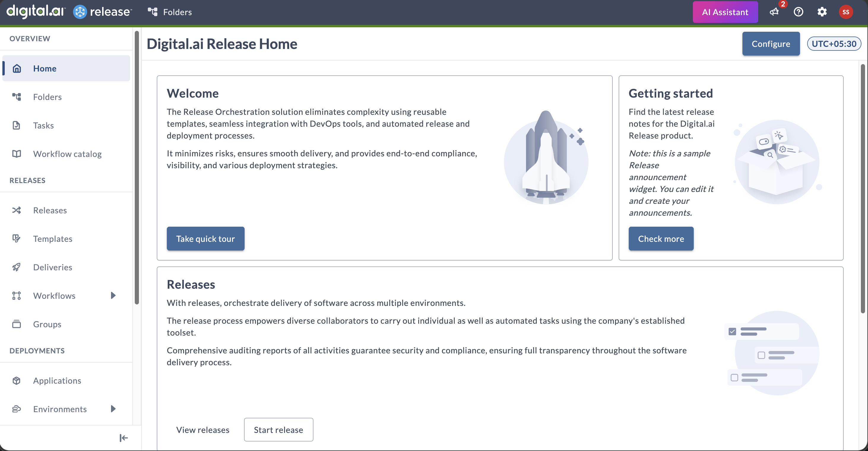Open Folders in the sidebar
The height and width of the screenshot is (451, 868).
66,97
